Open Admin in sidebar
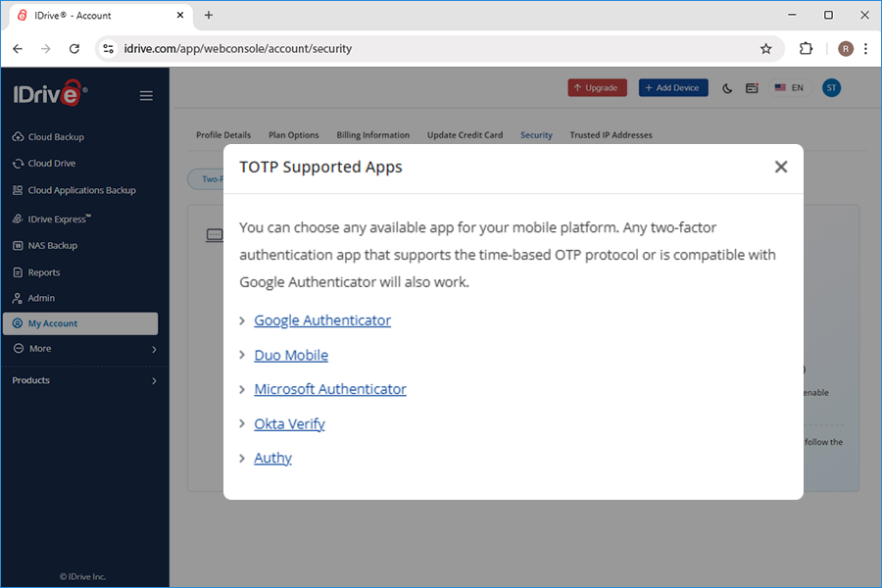The image size is (882, 588). tap(33, 298)
